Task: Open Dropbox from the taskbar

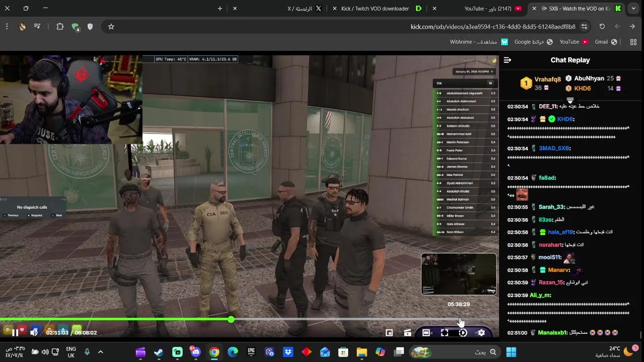Action: point(288,352)
